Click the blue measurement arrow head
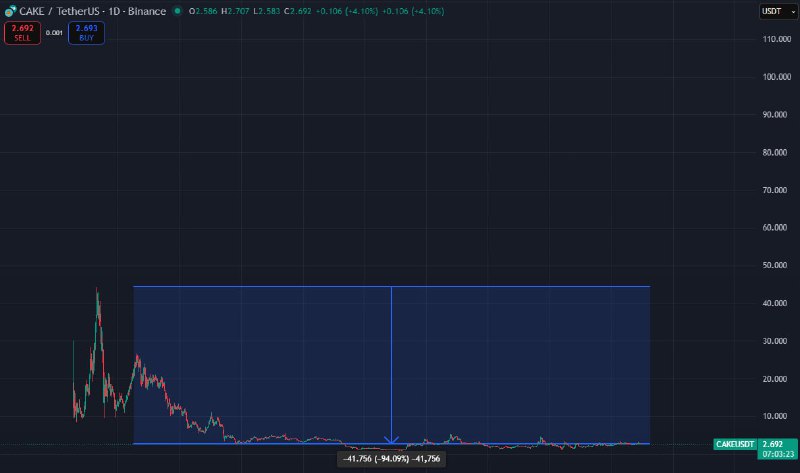 click(x=391, y=439)
